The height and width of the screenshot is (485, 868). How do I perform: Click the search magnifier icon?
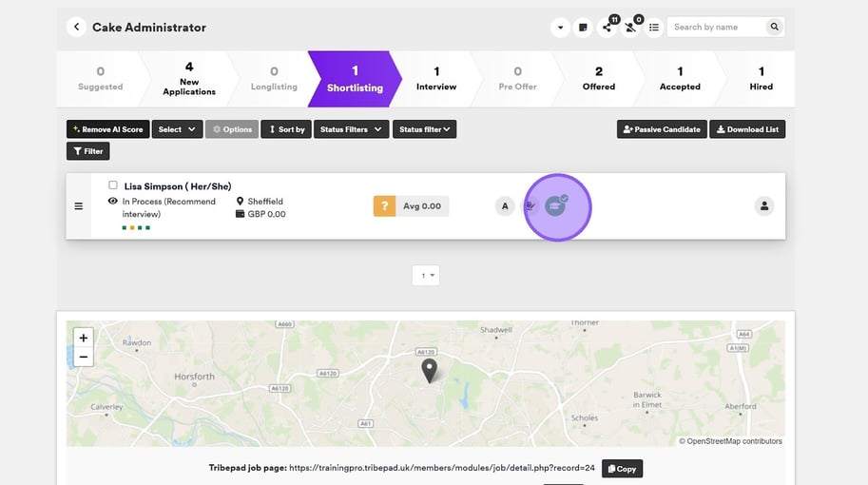pos(775,28)
